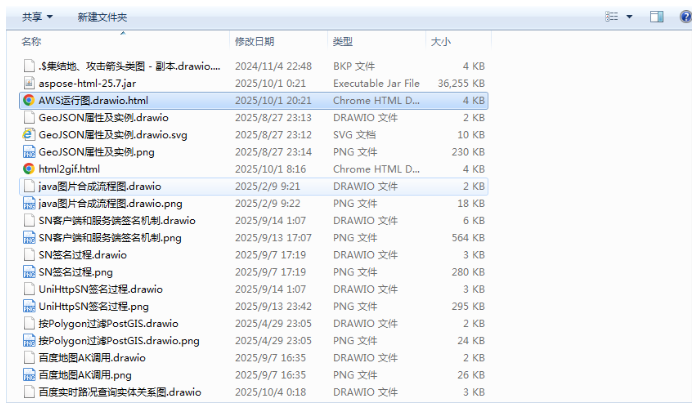The width and height of the screenshot is (696, 410).
Task: Select file name 按Polygon过滤PostGIS.drawio
Action: [108, 323]
